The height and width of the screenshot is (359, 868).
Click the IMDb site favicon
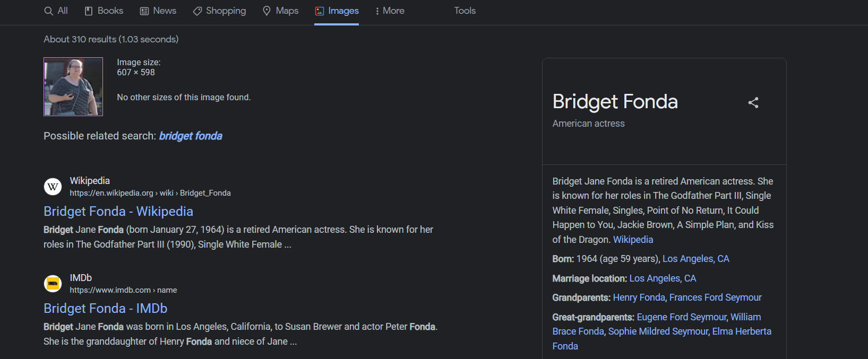[x=53, y=284]
